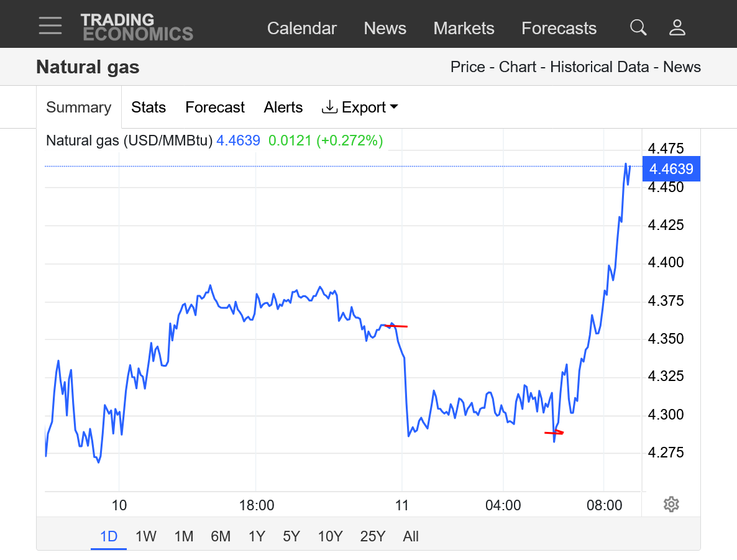The image size is (737, 560).
Task: Open Calendar in top navigation
Action: pos(301,29)
